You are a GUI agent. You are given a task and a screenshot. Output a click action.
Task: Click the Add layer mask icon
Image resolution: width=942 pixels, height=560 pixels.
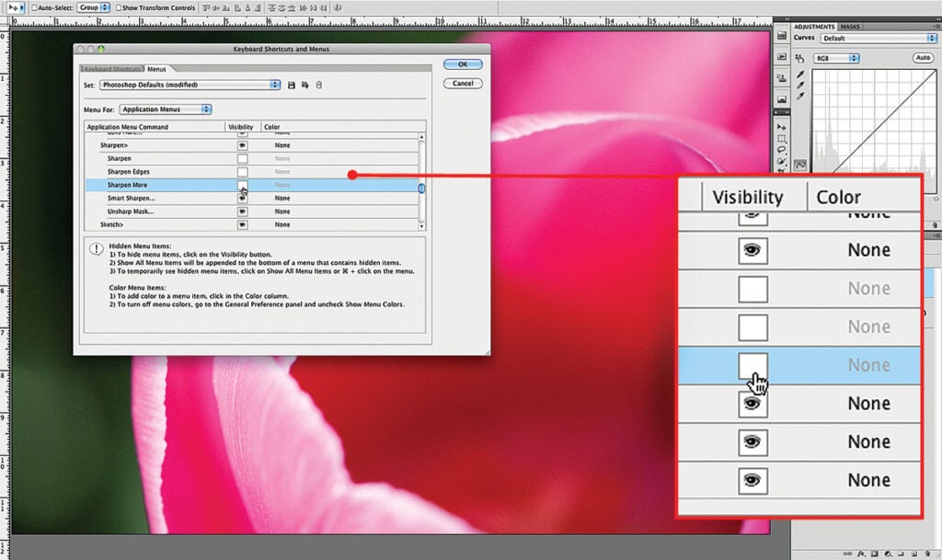874,554
